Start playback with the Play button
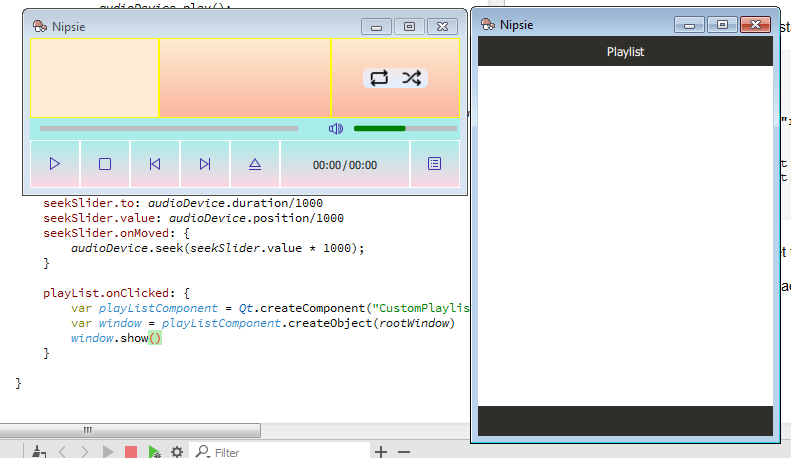The height and width of the screenshot is (458, 791). pyautogui.click(x=54, y=164)
